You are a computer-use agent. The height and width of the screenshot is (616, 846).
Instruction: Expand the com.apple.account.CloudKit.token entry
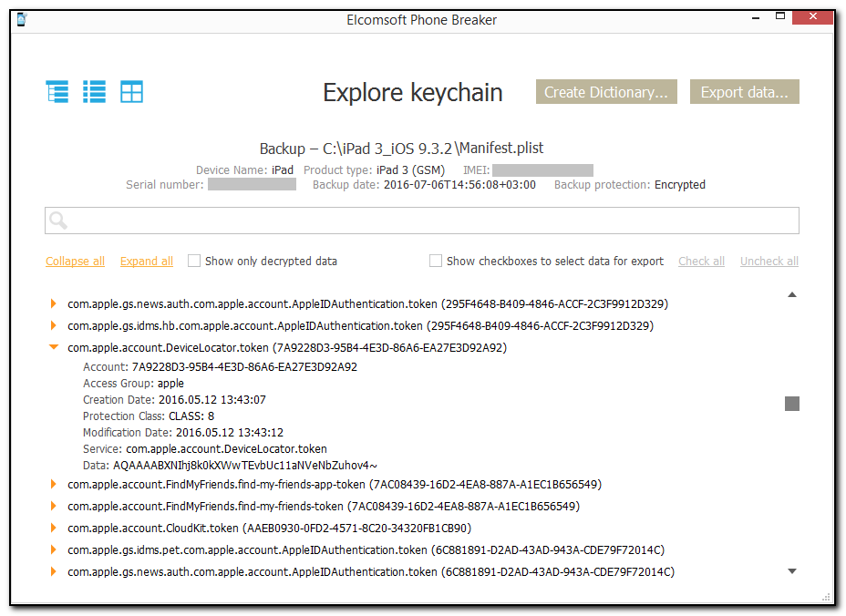point(53,528)
